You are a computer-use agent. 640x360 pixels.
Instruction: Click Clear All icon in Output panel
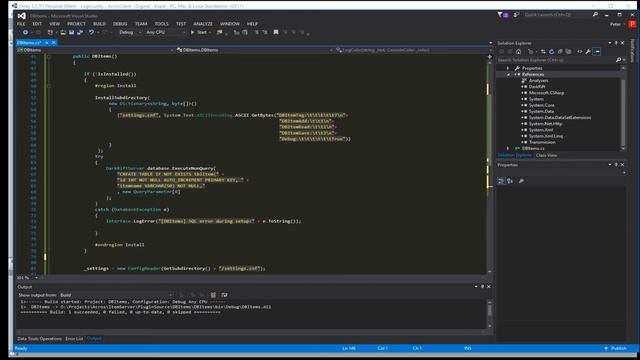pos(213,295)
